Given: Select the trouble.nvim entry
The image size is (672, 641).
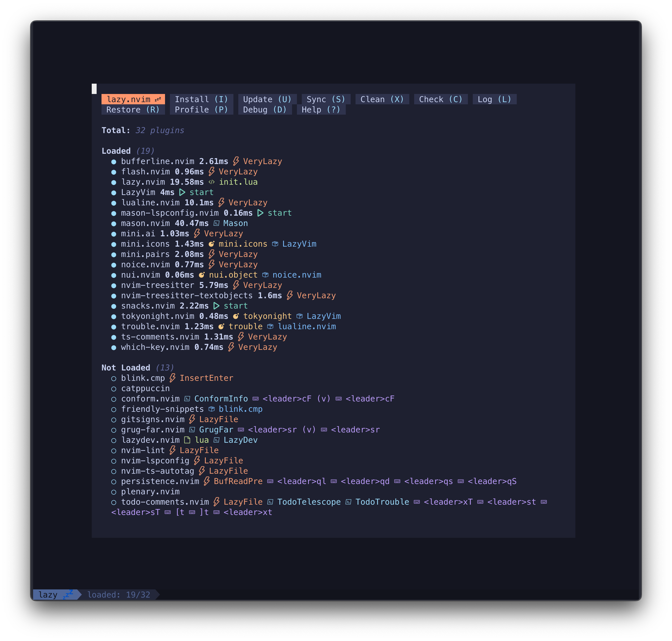Looking at the screenshot, I should pyautogui.click(x=150, y=327).
